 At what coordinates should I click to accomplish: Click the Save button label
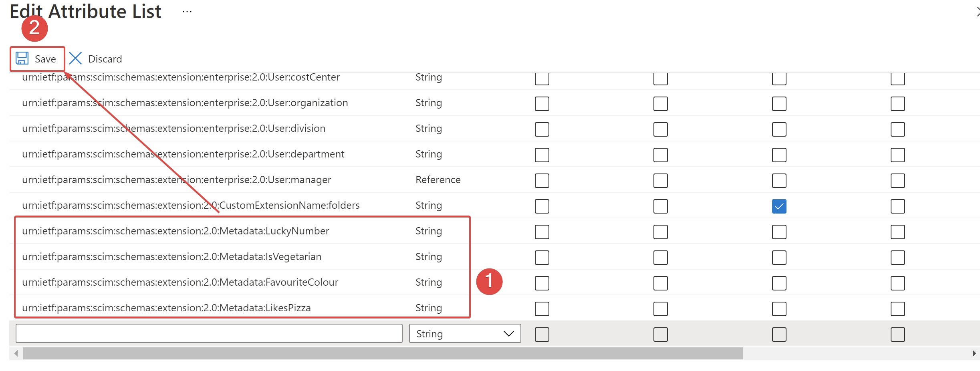click(45, 59)
